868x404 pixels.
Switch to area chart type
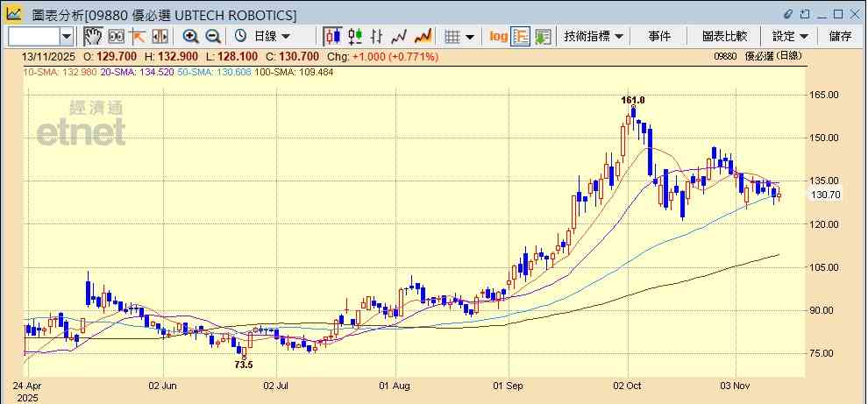pos(423,36)
